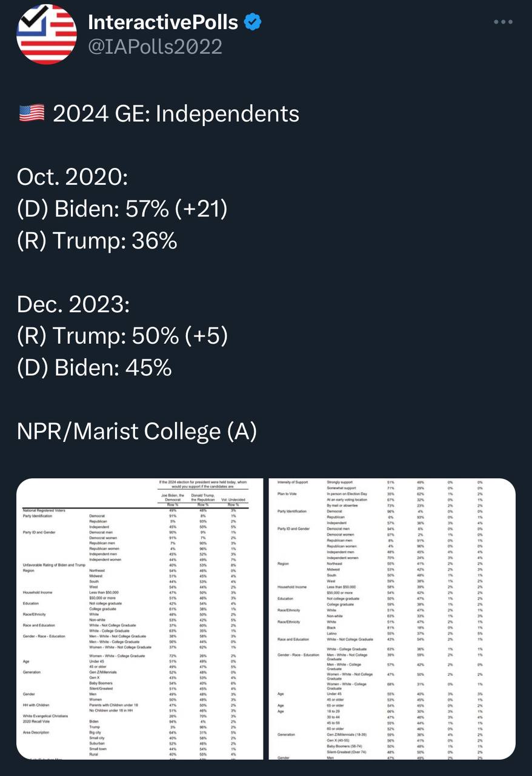Open the InteractivePolls profile avatar
This screenshot has height=776, width=532.
point(46,34)
